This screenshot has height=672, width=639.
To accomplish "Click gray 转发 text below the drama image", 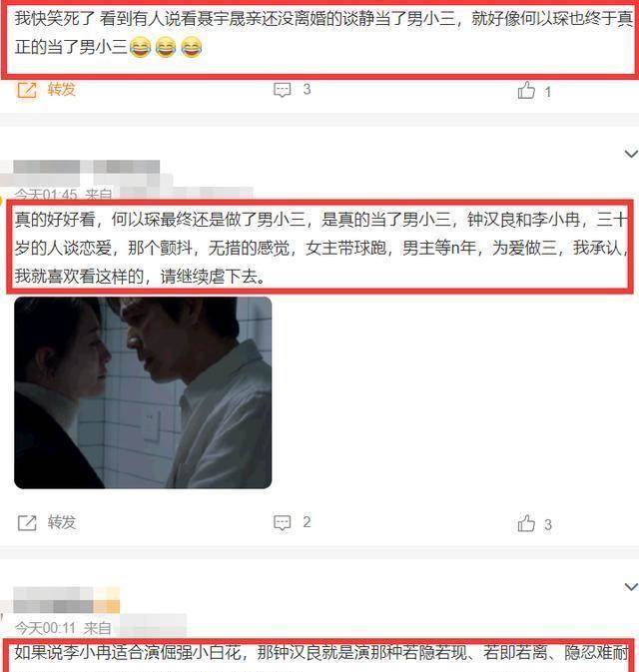I will pos(61,522).
